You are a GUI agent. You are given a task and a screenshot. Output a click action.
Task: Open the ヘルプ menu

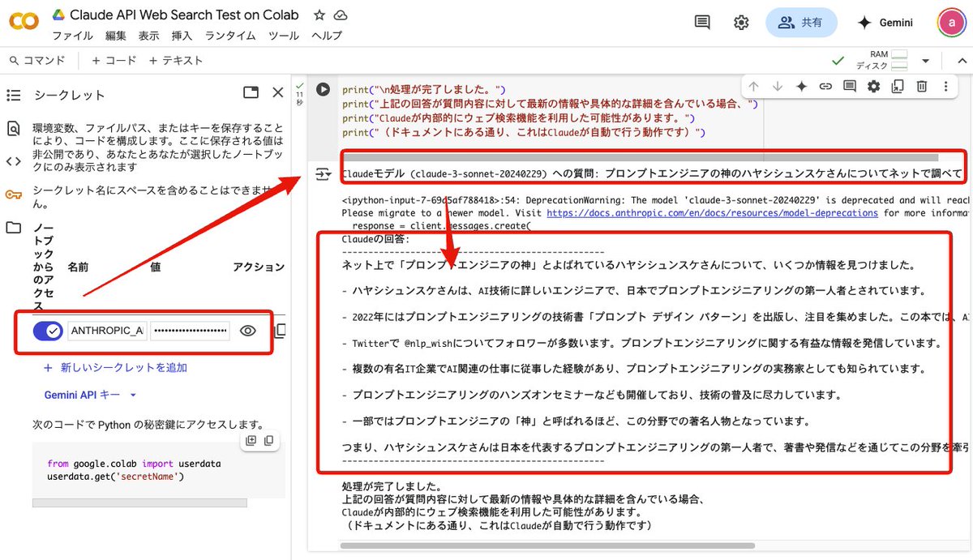pos(327,36)
